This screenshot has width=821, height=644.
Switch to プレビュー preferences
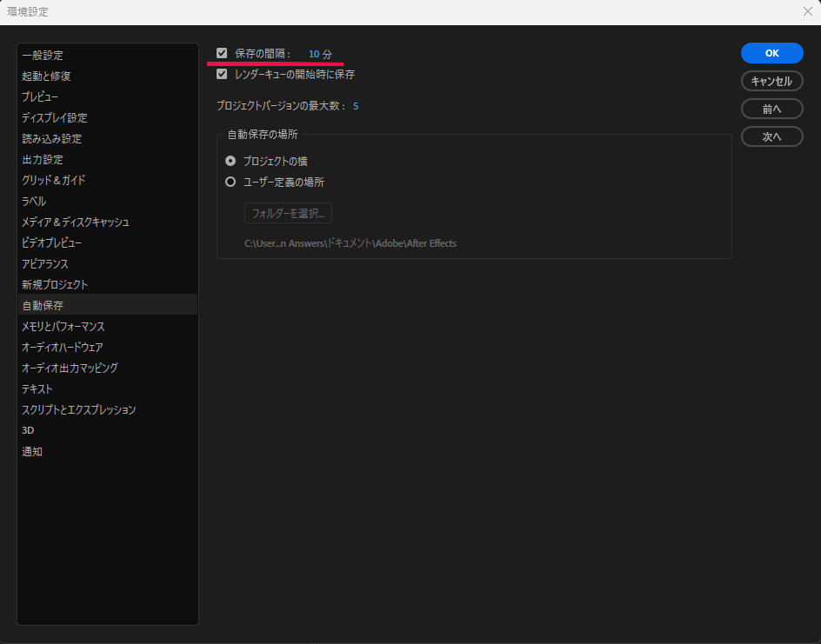[x=40, y=97]
